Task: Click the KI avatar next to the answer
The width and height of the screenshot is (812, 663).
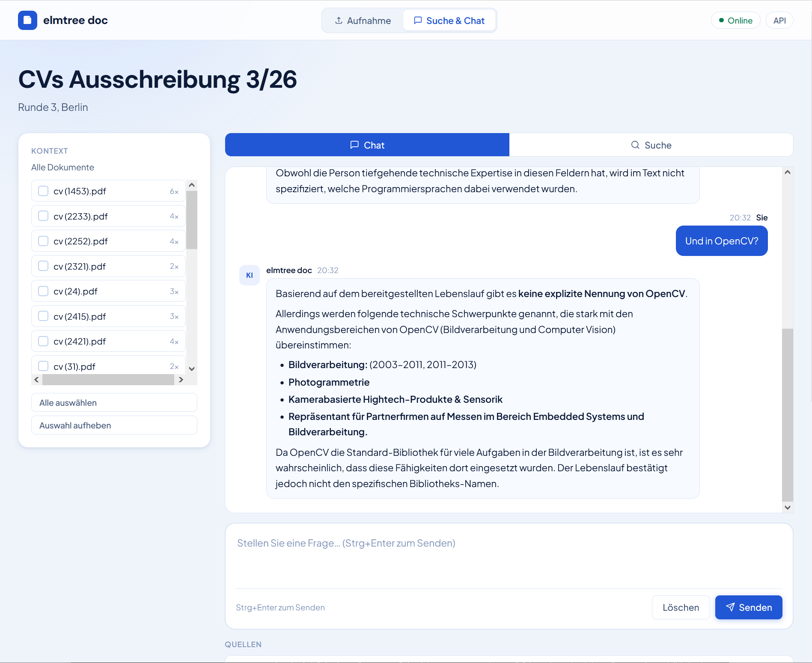Action: click(250, 275)
